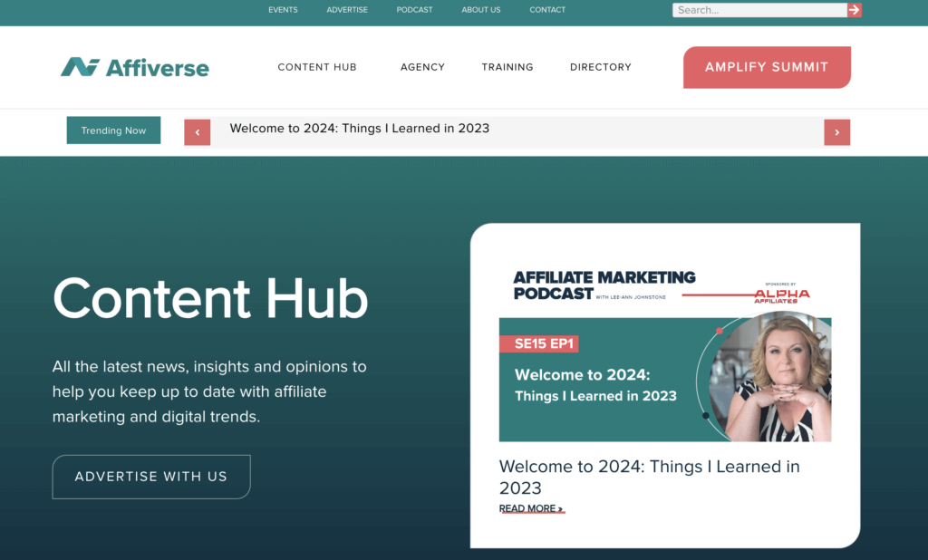
Task: Visit the DIRECTORY page
Action: (600, 67)
